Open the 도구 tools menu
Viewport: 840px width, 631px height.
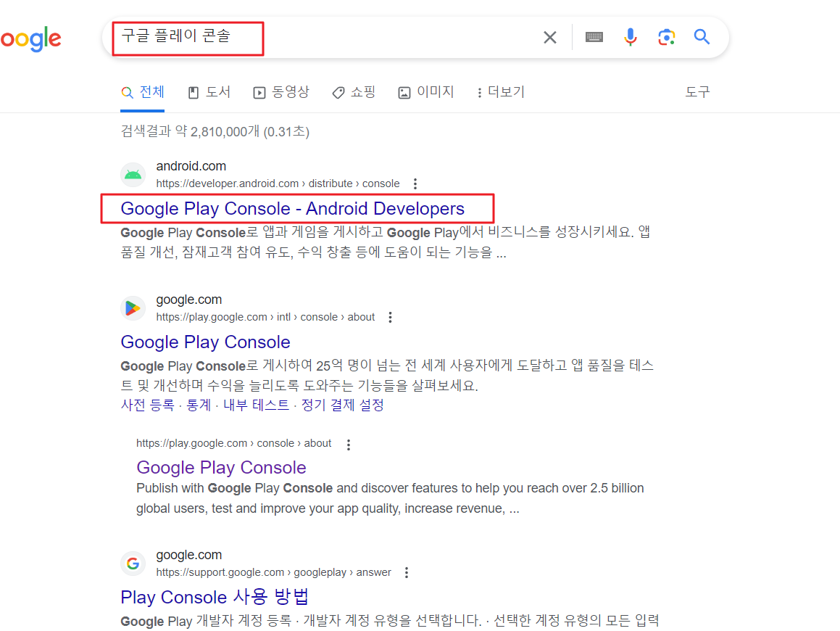click(x=697, y=92)
